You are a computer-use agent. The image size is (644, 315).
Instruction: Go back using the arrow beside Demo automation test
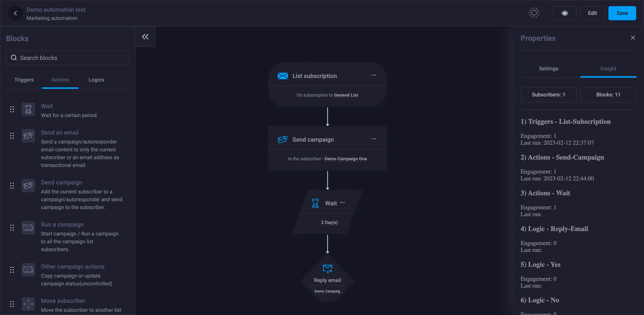[15, 13]
